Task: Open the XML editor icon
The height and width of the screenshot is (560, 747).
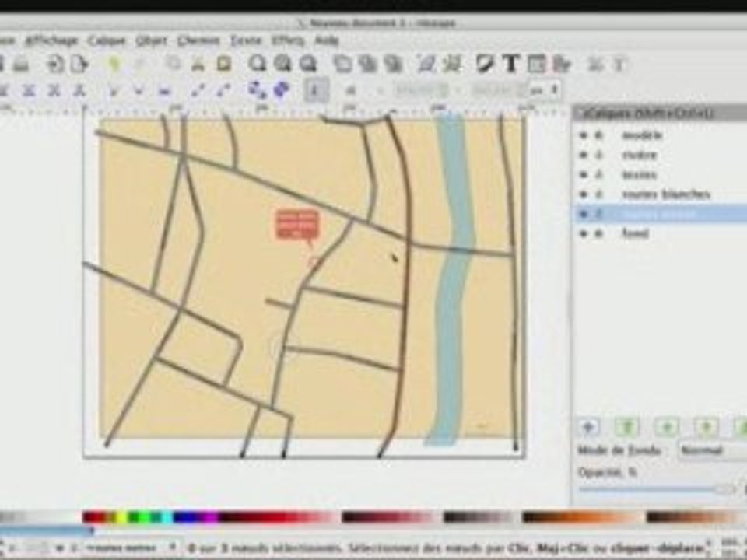Action: coord(536,63)
